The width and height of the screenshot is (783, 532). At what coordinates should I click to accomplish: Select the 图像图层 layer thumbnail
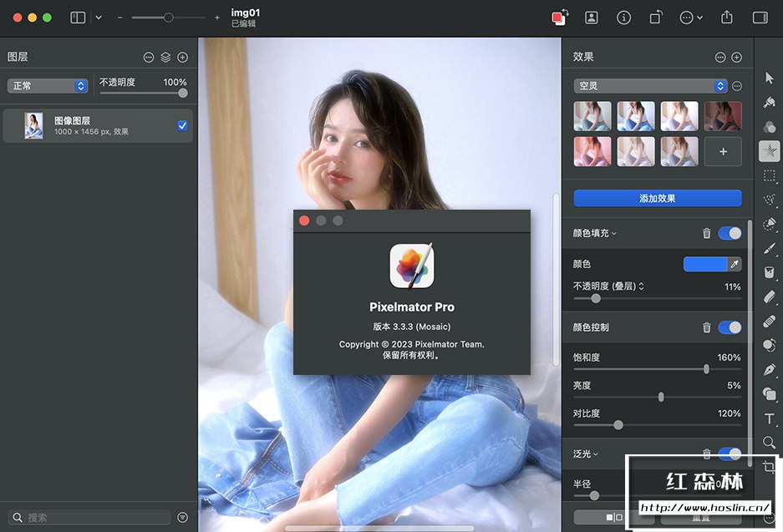(33, 126)
